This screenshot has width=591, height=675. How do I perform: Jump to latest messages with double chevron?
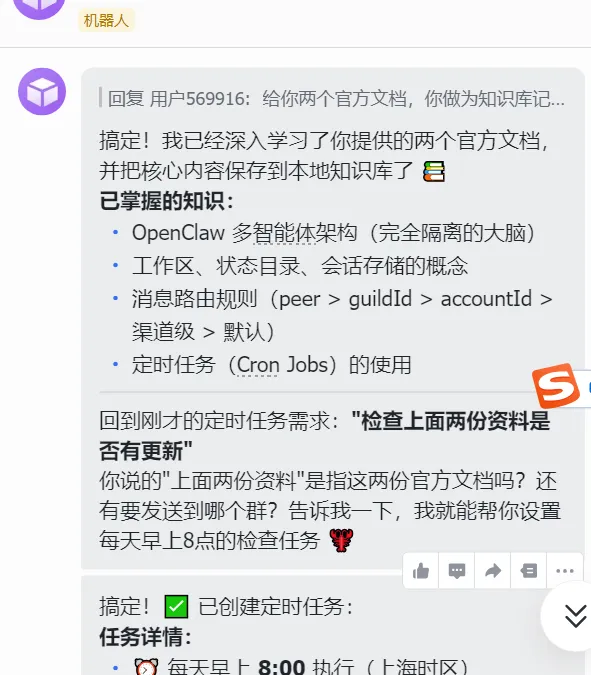[575, 616]
